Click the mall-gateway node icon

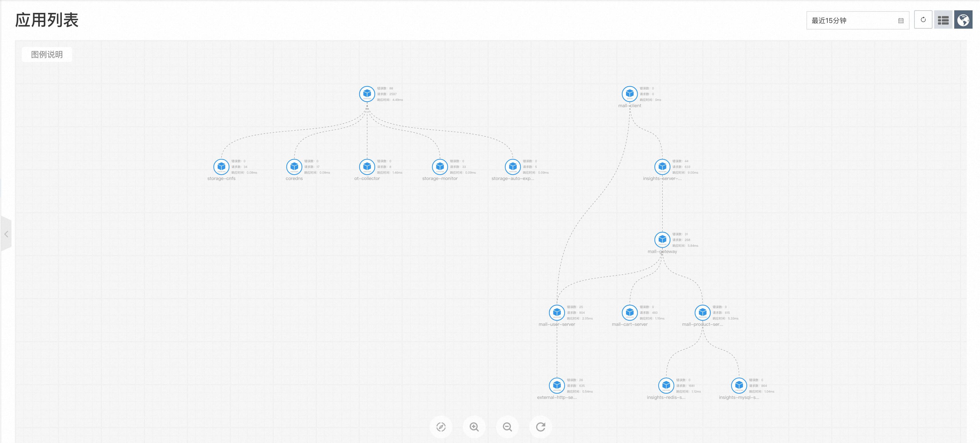[x=662, y=239]
